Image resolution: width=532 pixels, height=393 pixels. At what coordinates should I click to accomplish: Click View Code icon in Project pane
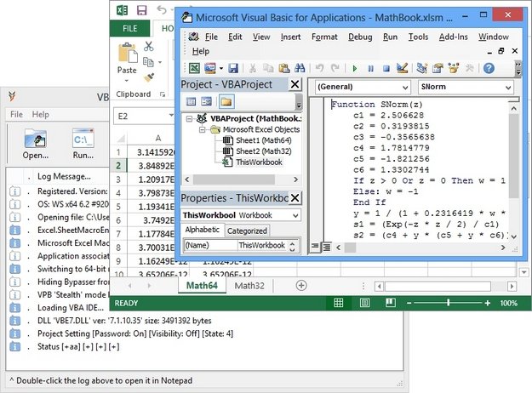pyautogui.click(x=192, y=101)
